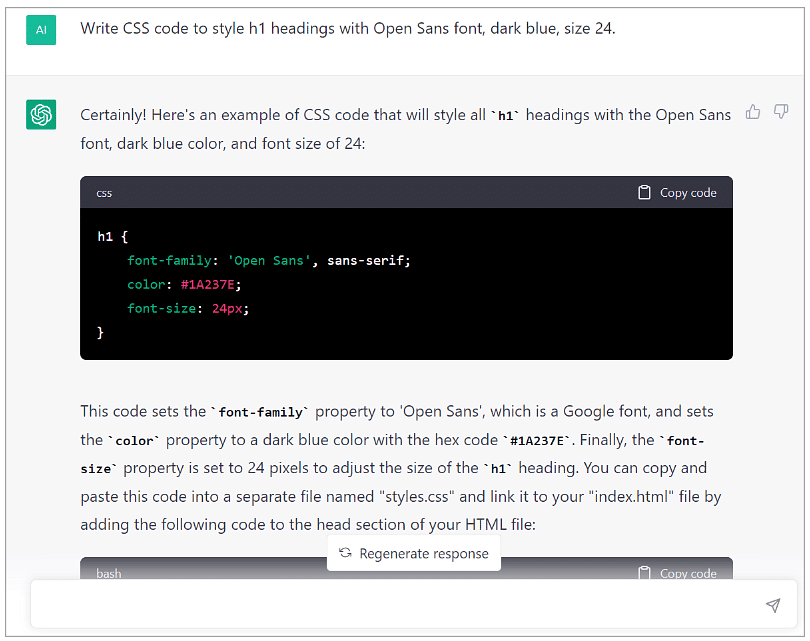Click the 'font-size' property in code block
This screenshot has height=641, width=810.
point(161,308)
